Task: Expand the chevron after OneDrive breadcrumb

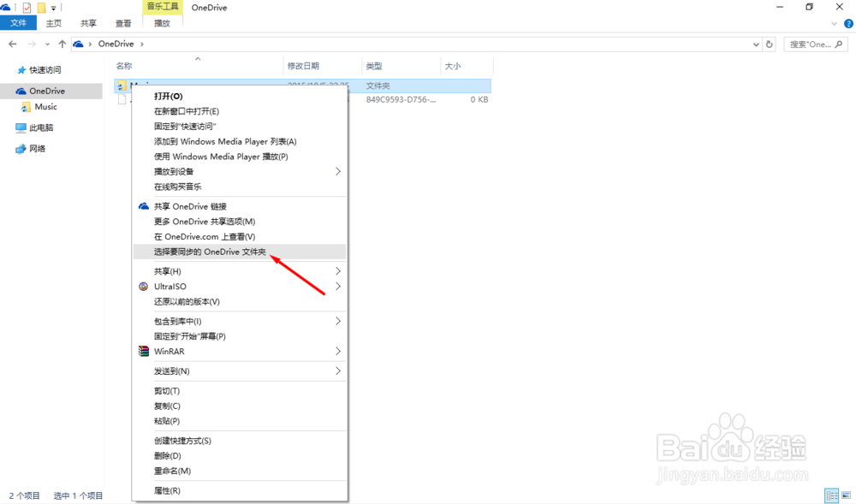Action: pos(142,44)
